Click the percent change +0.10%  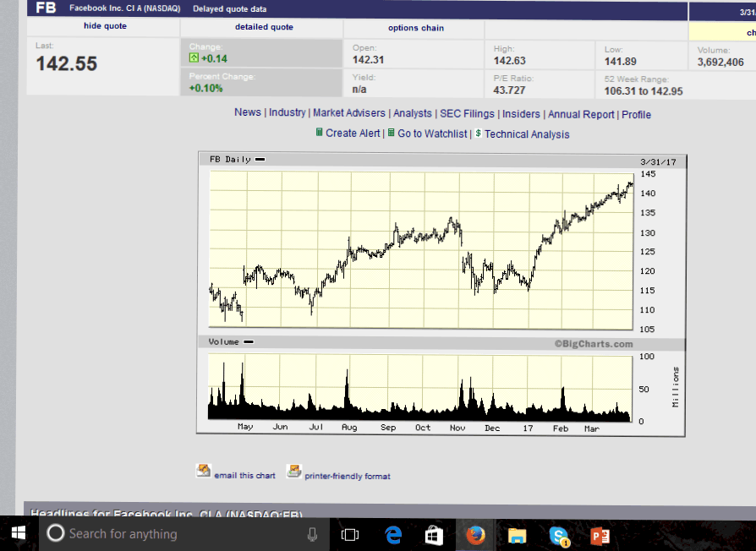point(205,88)
